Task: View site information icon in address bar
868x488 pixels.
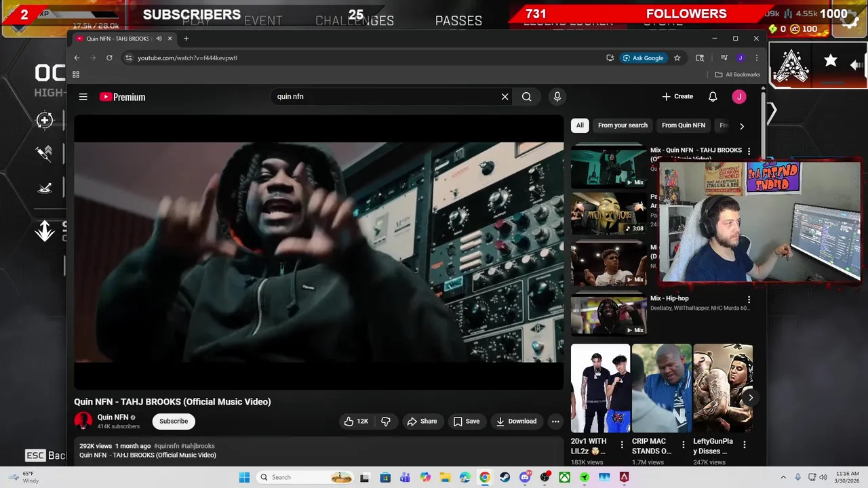Action: pyautogui.click(x=129, y=58)
